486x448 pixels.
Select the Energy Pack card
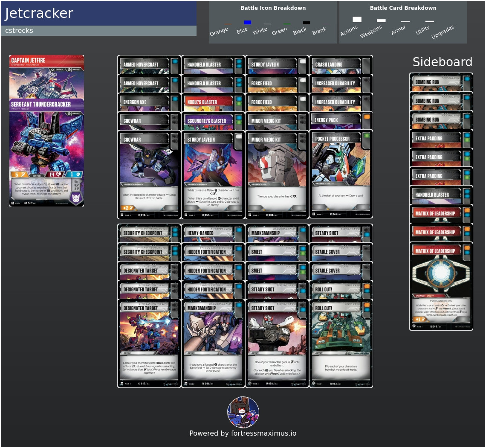341,120
